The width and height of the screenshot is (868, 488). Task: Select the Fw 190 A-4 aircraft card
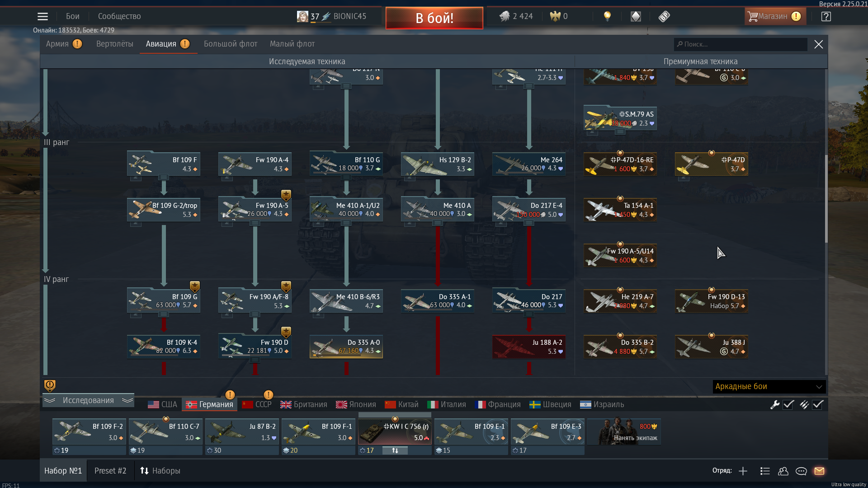pos(255,164)
